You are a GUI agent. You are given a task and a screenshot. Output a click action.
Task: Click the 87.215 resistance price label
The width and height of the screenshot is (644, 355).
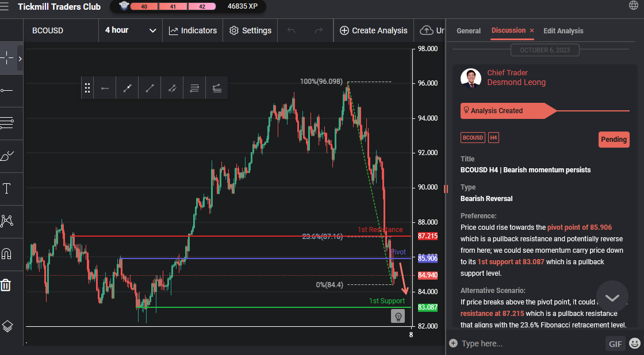click(x=428, y=236)
